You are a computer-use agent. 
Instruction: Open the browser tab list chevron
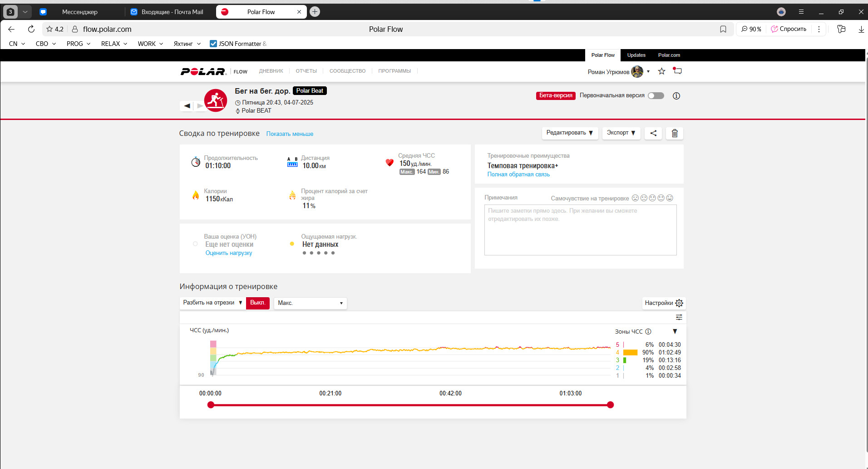[25, 12]
